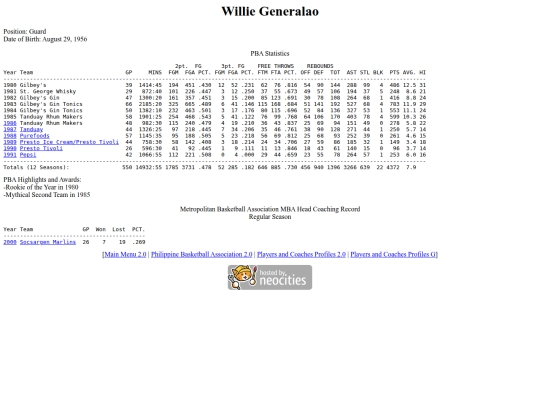This screenshot has height=405, width=540.
Task: Click the PBA Statistics heading
Action: coord(270,53)
